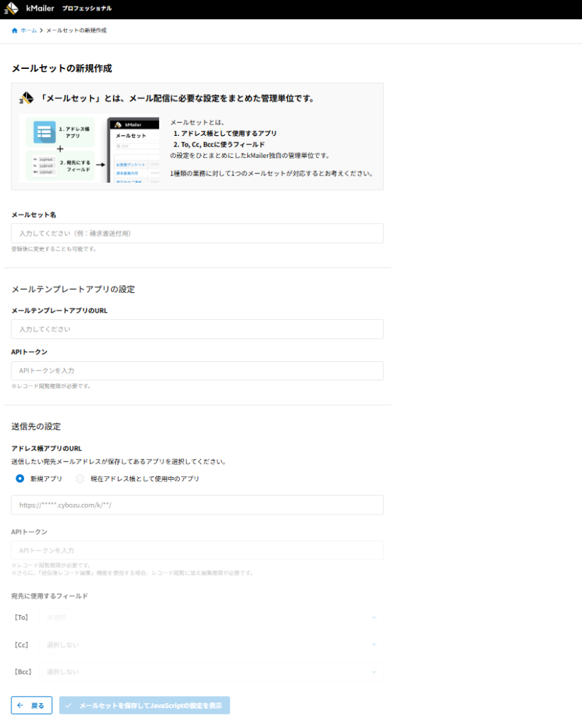Click the home icon in breadcrumb

click(15, 31)
